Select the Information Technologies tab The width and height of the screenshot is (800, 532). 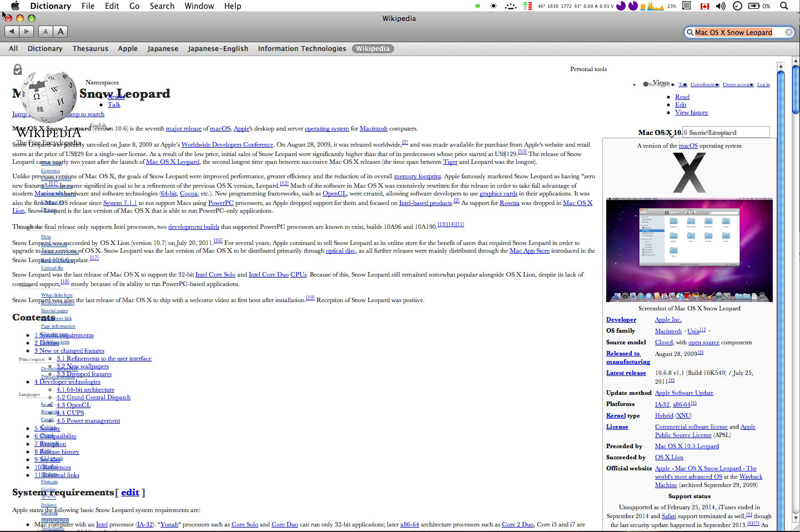pyautogui.click(x=302, y=49)
